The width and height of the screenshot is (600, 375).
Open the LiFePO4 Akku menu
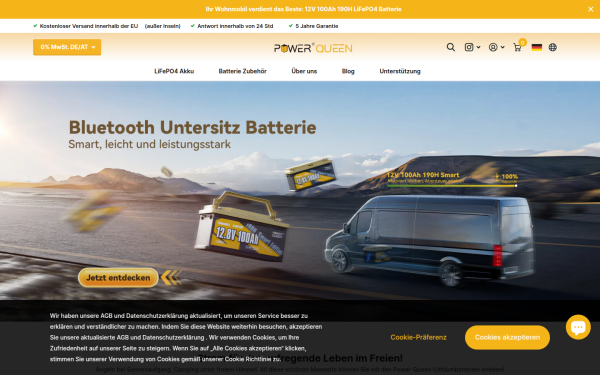pyautogui.click(x=174, y=71)
